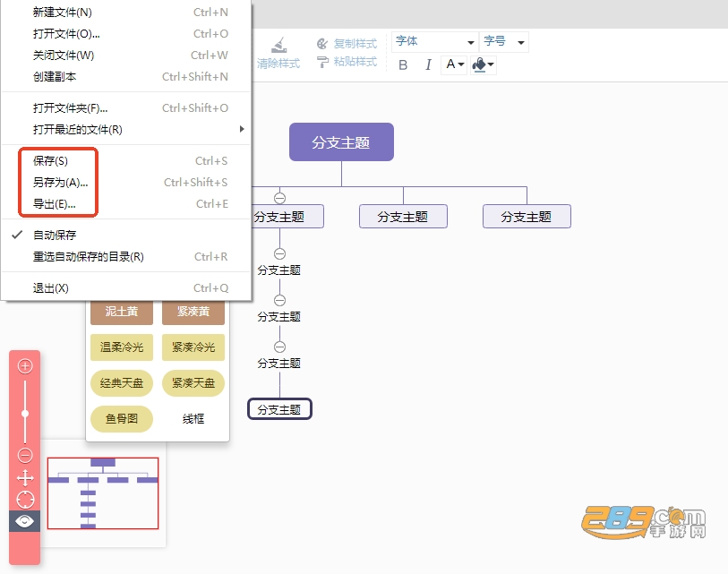Expand the fill color arrow
The image size is (728, 574).
pos(491,64)
